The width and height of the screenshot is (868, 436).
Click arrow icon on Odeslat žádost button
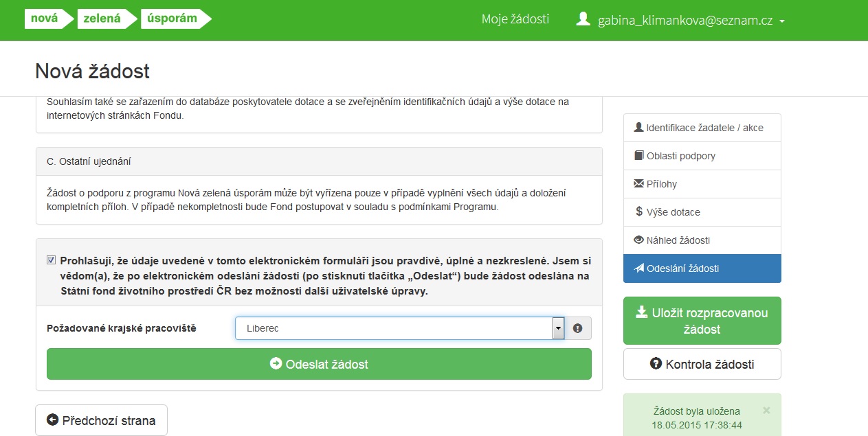(276, 363)
